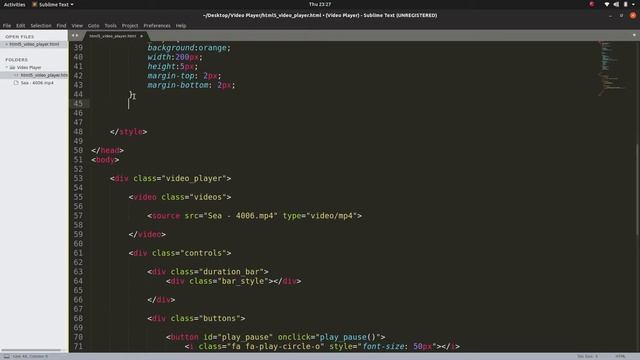This screenshot has width=640, height=360.
Task: Open the Tools menu
Action: click(x=111, y=25)
